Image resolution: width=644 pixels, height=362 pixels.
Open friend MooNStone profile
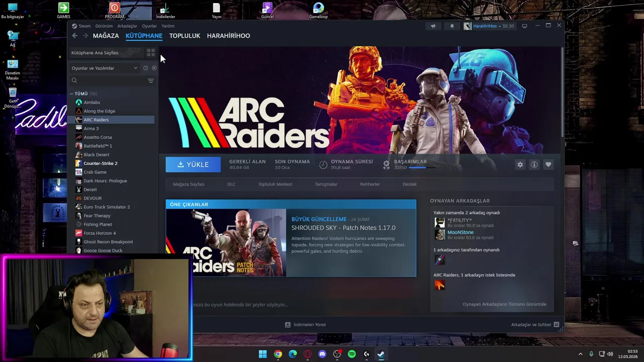pos(460,232)
